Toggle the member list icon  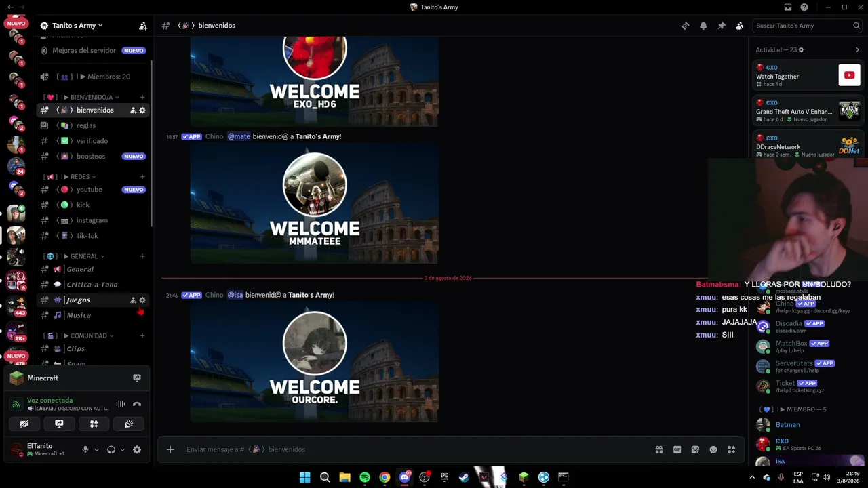[x=740, y=26]
